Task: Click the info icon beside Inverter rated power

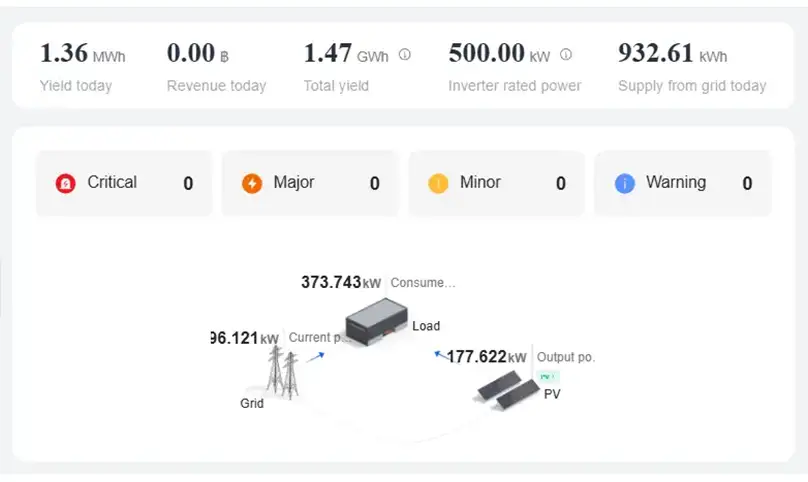Action: tap(566, 54)
